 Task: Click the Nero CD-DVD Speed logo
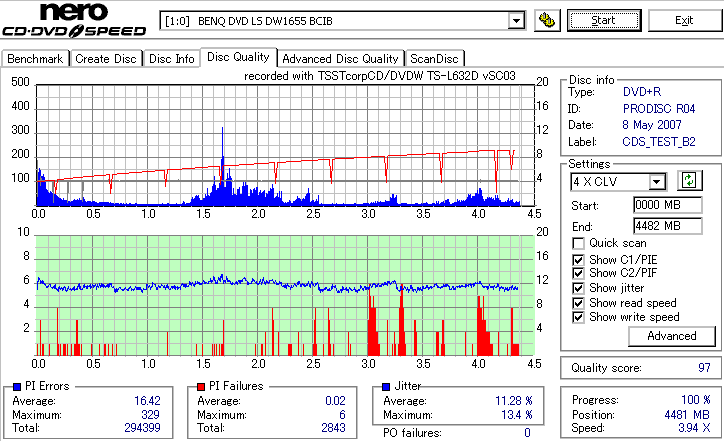point(74,20)
